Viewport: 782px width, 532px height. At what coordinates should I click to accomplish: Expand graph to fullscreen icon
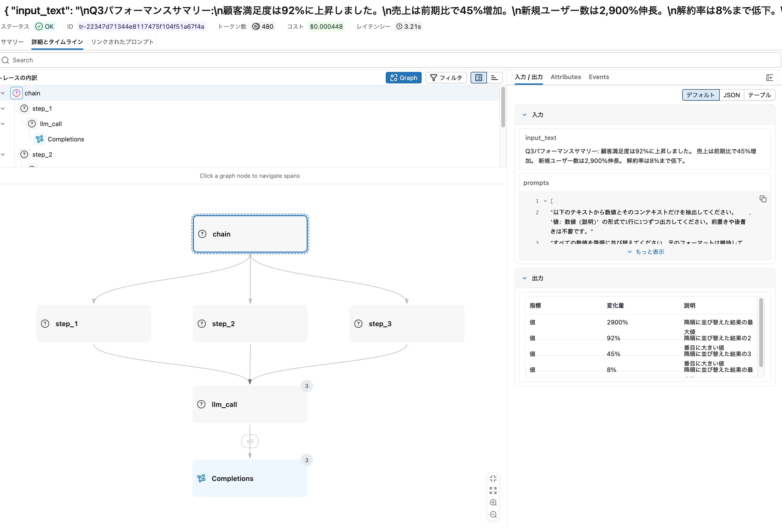tap(493, 491)
